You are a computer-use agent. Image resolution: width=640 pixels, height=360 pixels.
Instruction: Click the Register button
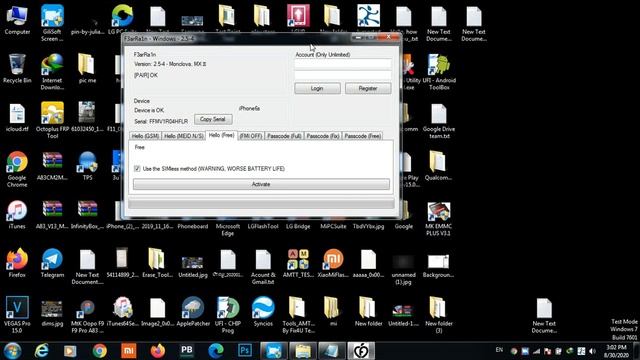pos(368,88)
